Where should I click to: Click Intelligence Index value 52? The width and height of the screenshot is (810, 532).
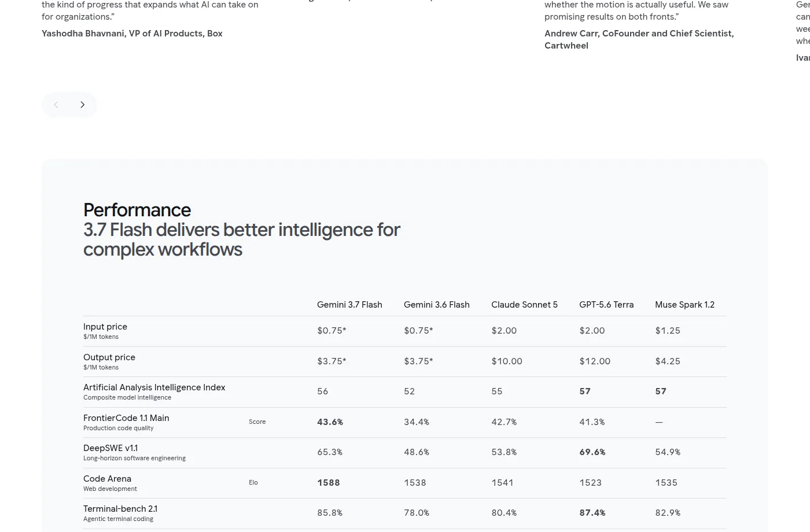(x=410, y=391)
